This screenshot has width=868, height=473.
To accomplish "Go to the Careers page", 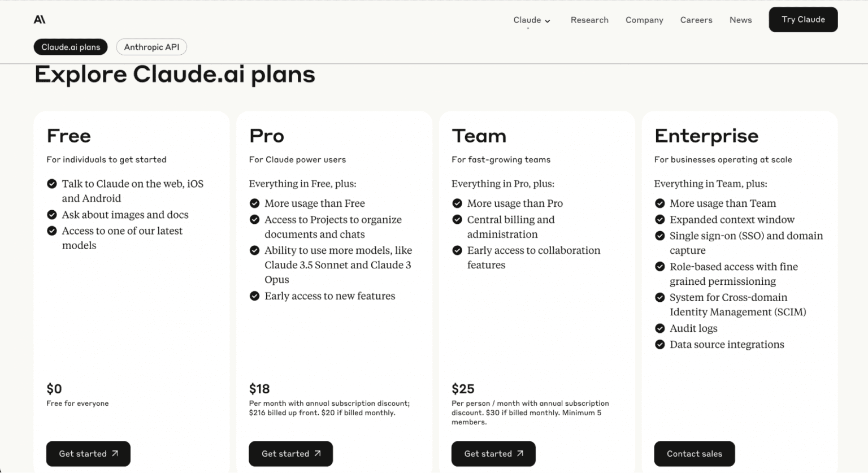I will tap(696, 20).
